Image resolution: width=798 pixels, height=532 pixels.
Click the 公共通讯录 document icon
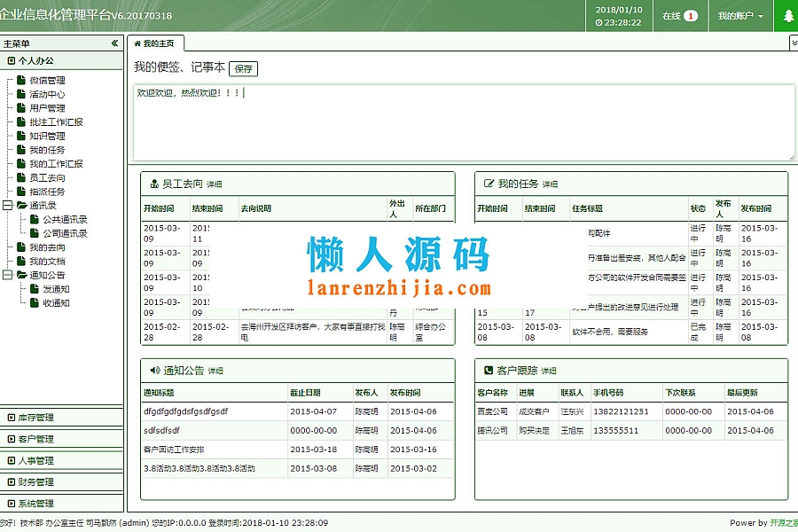34,219
